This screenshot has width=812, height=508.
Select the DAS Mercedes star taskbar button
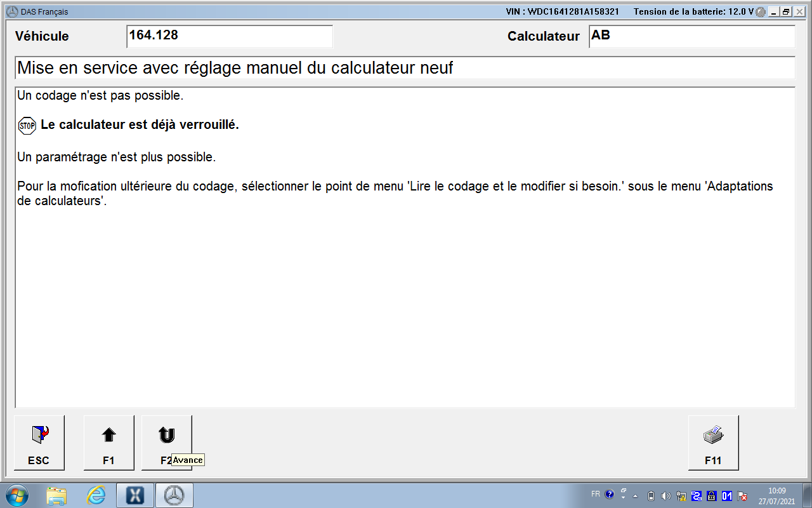(x=174, y=495)
